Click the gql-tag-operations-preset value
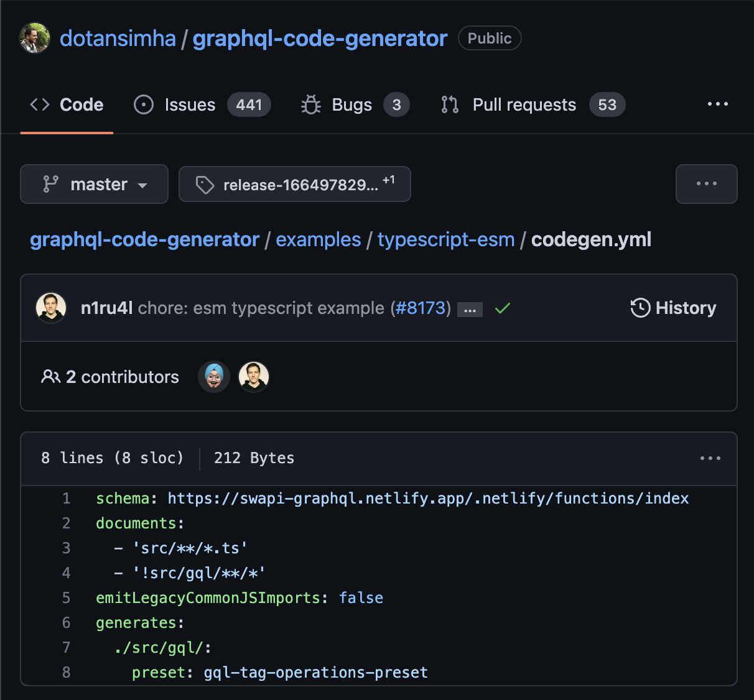This screenshot has height=700, width=754. [x=316, y=673]
